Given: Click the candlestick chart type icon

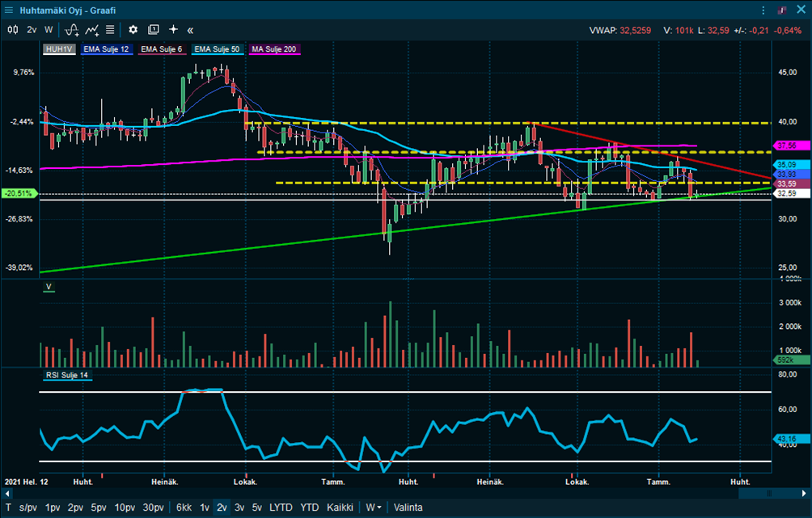Looking at the screenshot, I should [12, 29].
